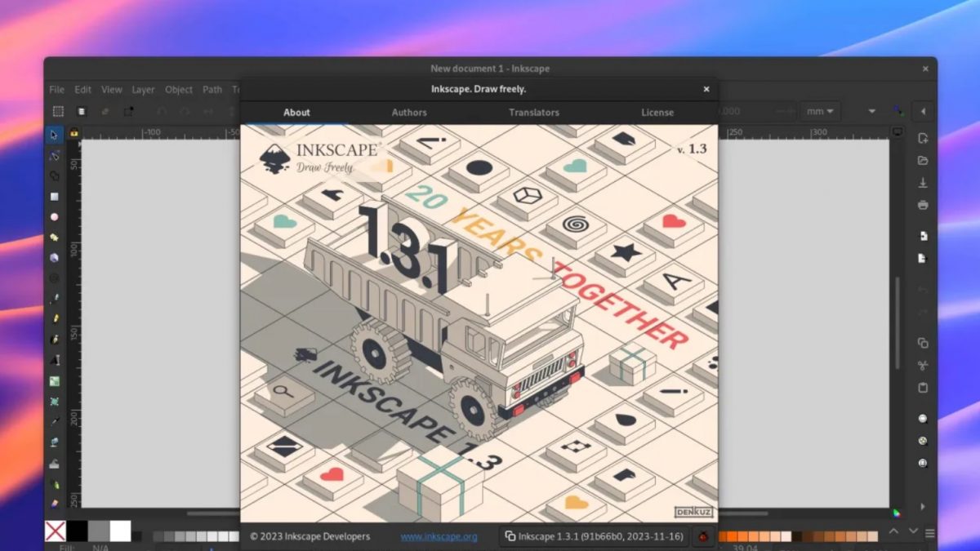Click the Zoom to selection icon
This screenshot has height=551, width=980.
923,418
